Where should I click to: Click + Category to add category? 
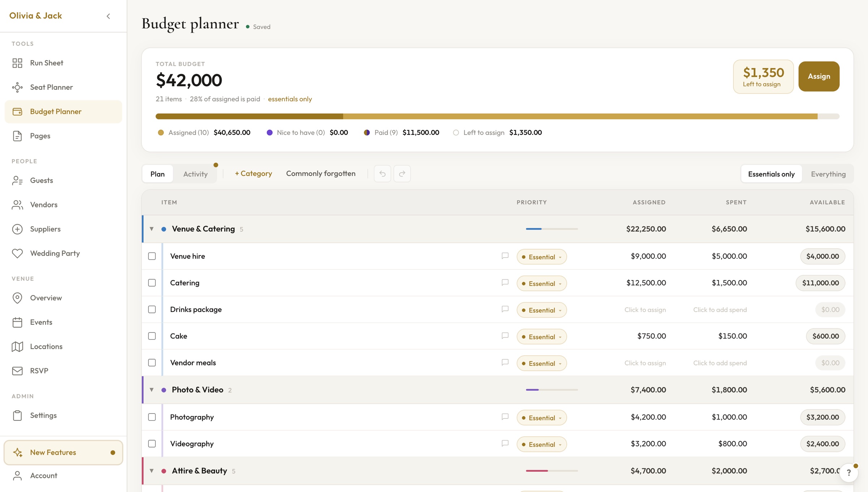(x=253, y=173)
